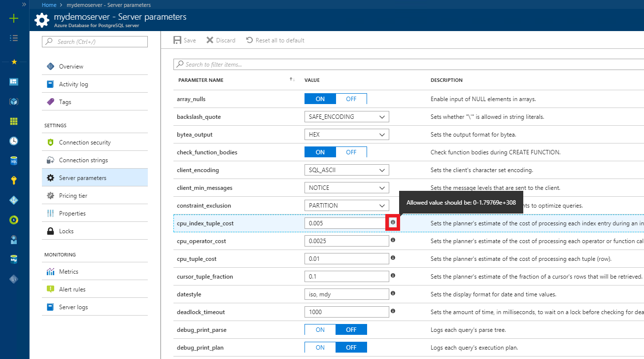Click the cpu_operator_cost value field
Viewport: 644px width, 359px height.
point(347,241)
